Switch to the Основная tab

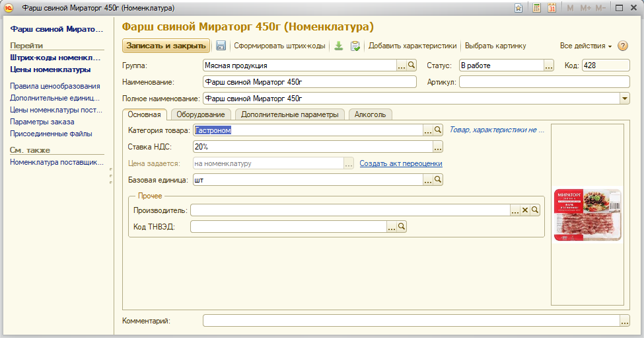[x=144, y=114]
